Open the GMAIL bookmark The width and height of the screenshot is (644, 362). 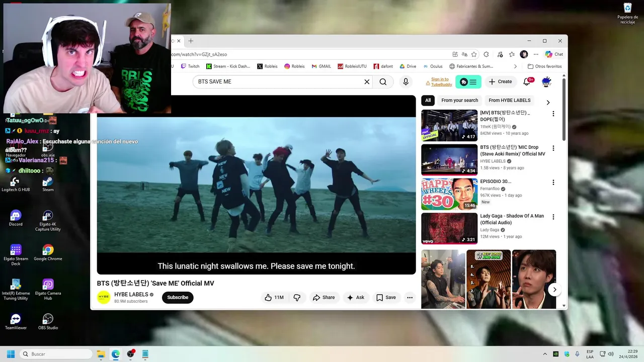(x=321, y=66)
